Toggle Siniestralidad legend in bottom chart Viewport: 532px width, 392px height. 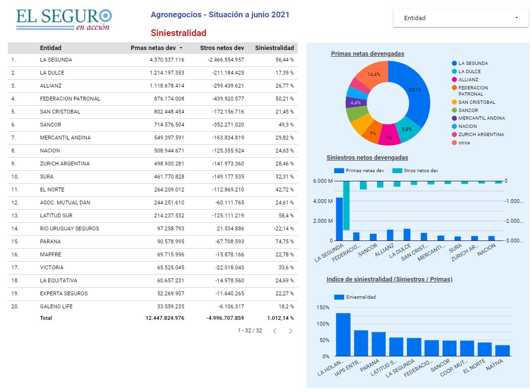coord(339,297)
